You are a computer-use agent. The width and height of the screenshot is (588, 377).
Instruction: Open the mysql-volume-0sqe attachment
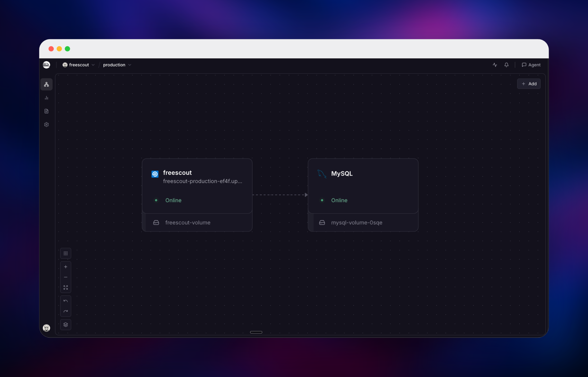(x=363, y=223)
